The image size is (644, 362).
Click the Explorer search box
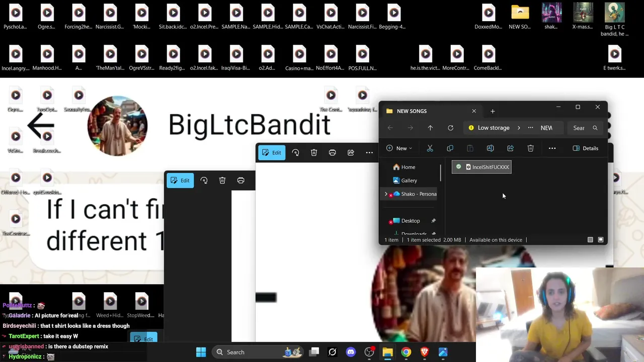tap(585, 128)
